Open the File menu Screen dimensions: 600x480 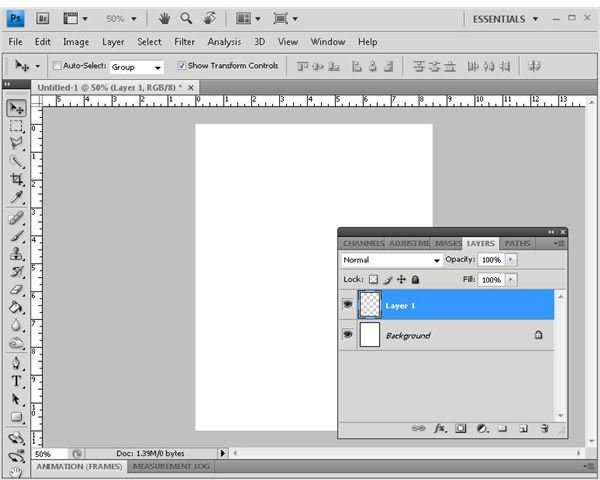click(x=15, y=42)
